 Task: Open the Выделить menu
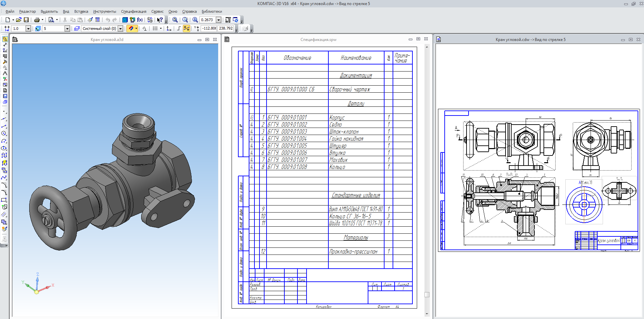click(x=49, y=11)
